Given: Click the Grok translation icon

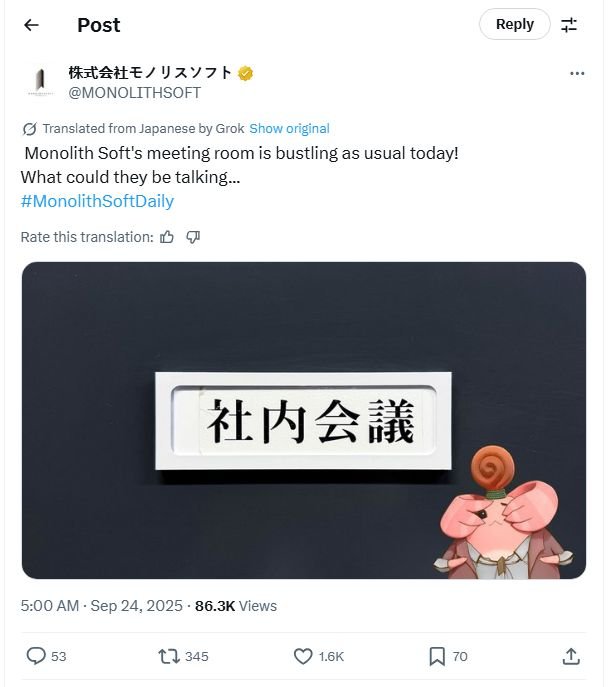Looking at the screenshot, I should coord(29,129).
